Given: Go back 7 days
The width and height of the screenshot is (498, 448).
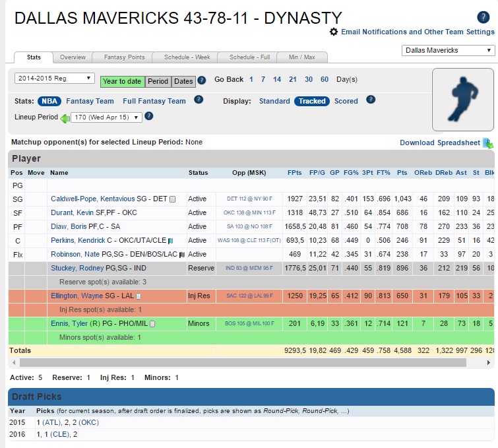Looking at the screenshot, I should (x=263, y=79).
